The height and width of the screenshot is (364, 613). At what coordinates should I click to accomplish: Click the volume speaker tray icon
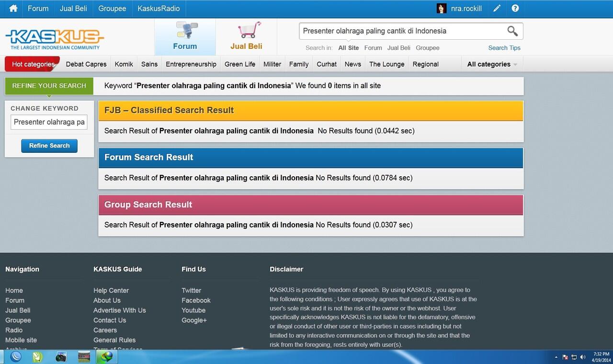[583, 357]
